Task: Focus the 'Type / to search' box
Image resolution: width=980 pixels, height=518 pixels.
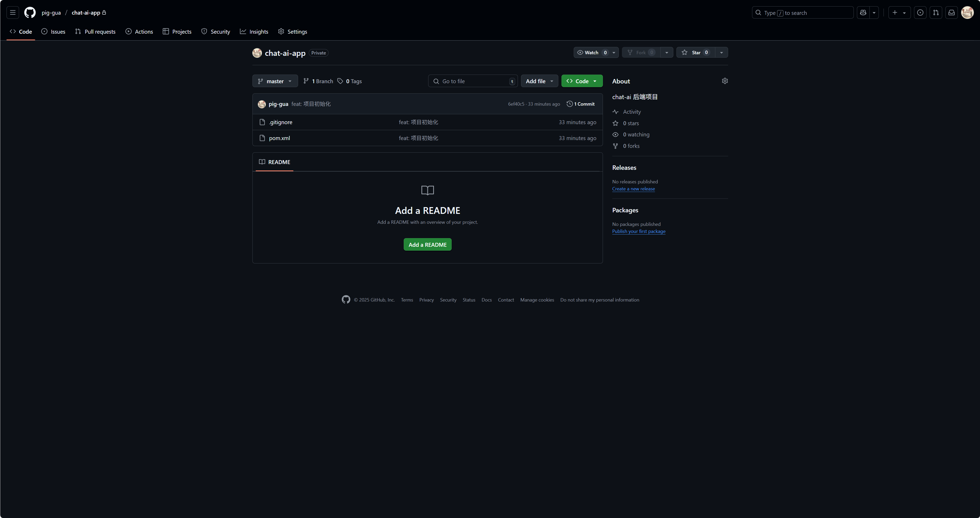Action: [x=802, y=13]
